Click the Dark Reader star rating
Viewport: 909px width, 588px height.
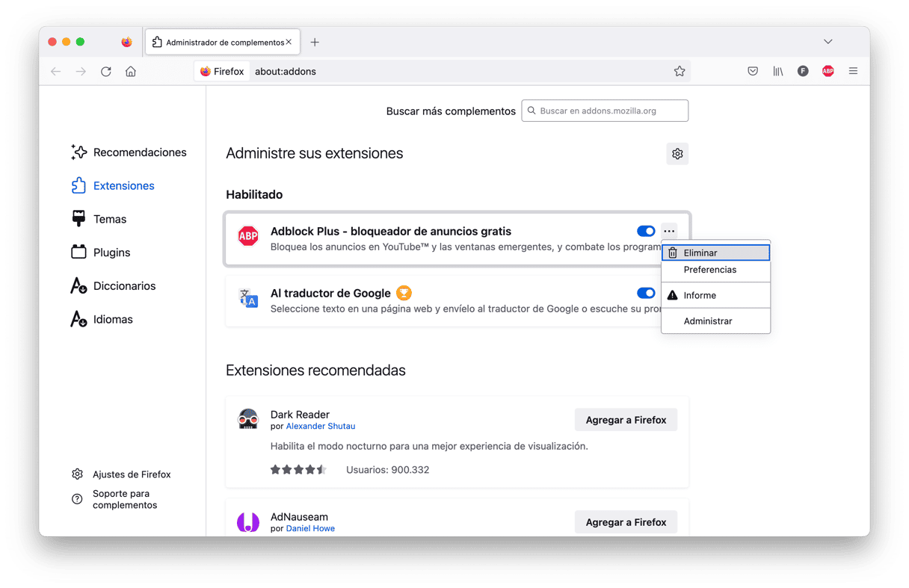(299, 470)
